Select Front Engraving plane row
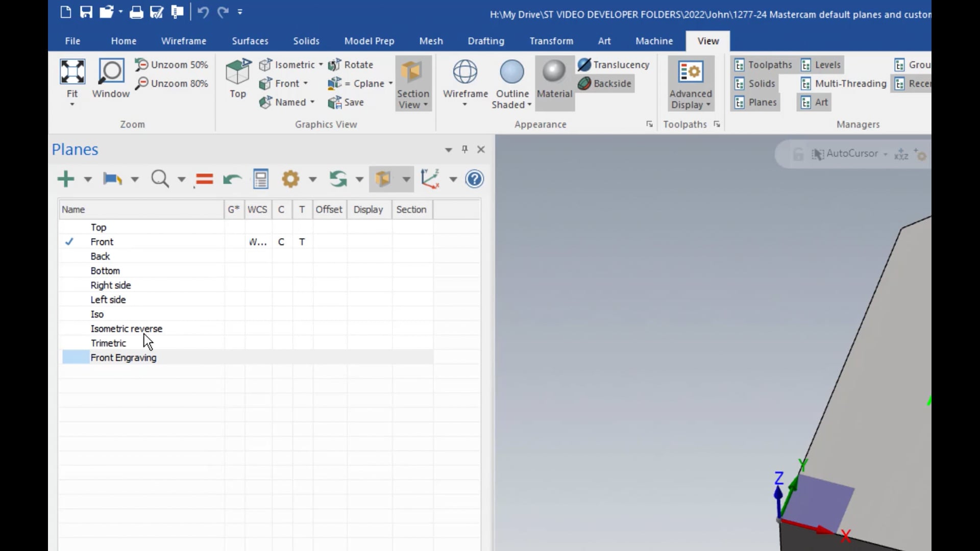This screenshot has height=551, width=980. 122,357
